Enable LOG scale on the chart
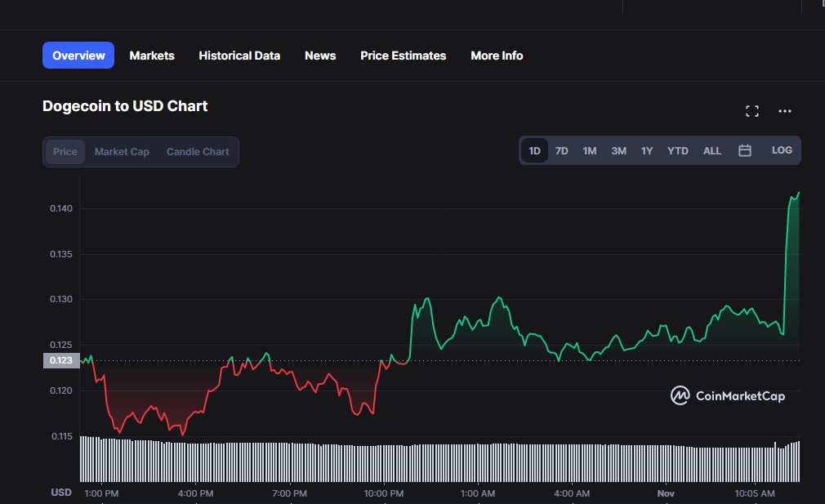Screen dimensions: 825x504 [782, 150]
